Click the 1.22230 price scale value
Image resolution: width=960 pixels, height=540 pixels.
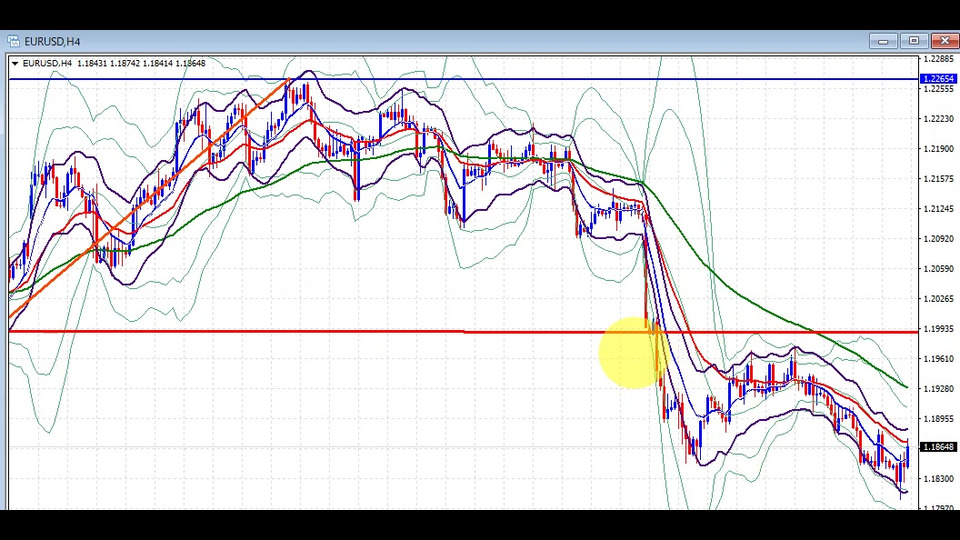(x=939, y=119)
